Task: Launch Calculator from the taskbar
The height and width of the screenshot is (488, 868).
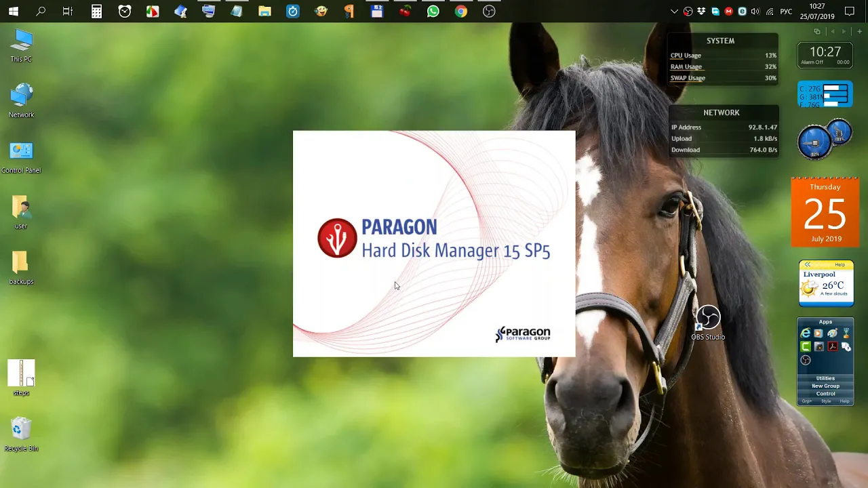Action: [x=97, y=12]
